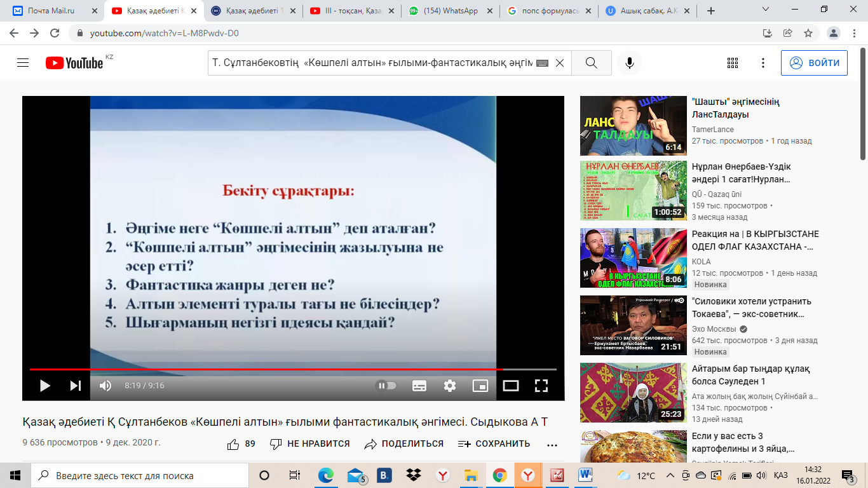The width and height of the screenshot is (868, 488).
Task: Play the paused video
Action: coord(44,385)
